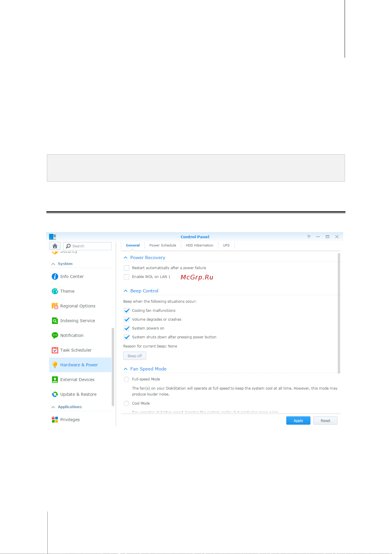Collapse the Beep Control section
Screen dimensions: 392x554
point(126,291)
